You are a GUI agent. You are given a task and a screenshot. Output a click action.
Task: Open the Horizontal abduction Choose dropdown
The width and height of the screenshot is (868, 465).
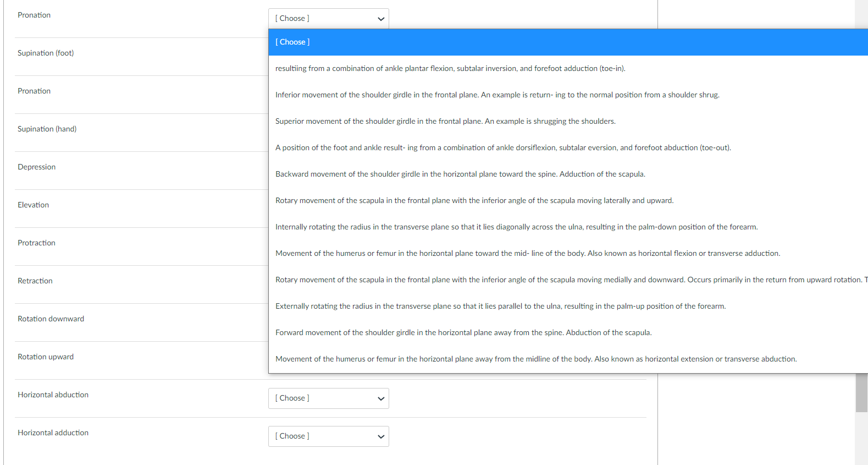click(x=328, y=398)
